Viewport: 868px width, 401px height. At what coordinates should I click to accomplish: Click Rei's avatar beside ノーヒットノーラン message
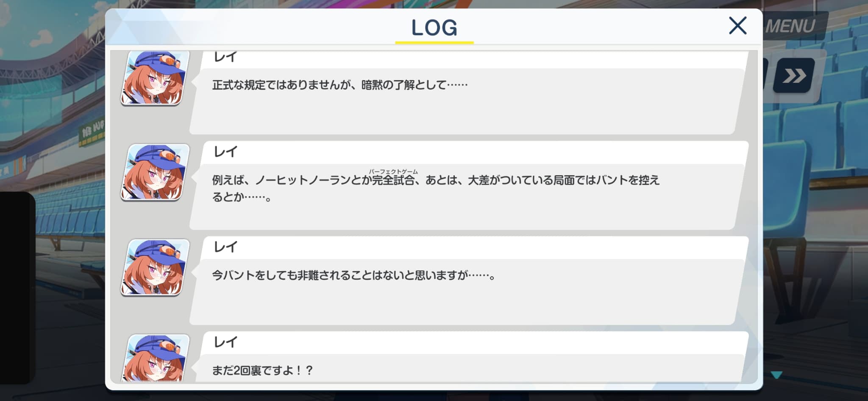tap(155, 172)
